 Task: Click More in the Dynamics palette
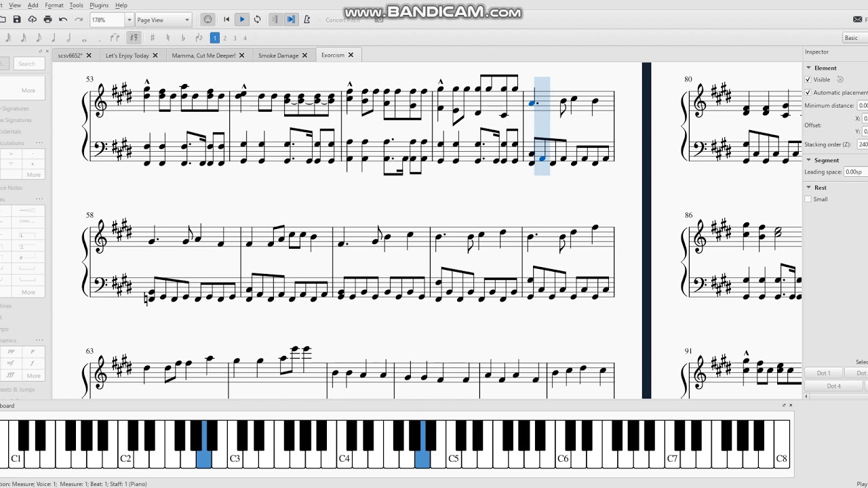tap(34, 375)
